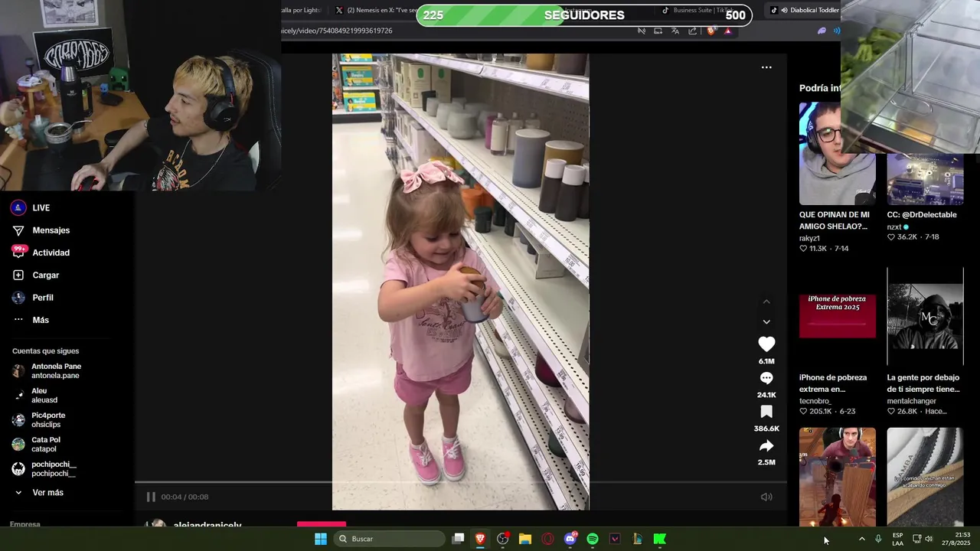
Task: Switch to Business Suite TikTok tab
Action: 698,10
